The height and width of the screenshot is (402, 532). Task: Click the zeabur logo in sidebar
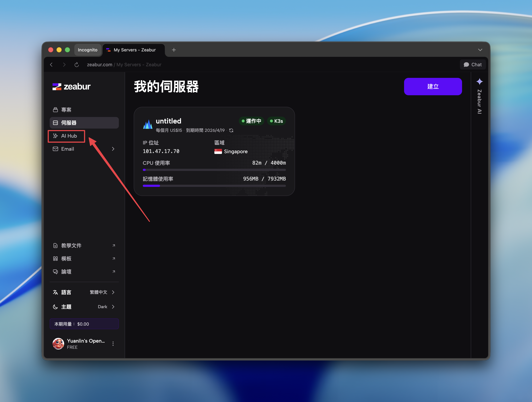71,87
